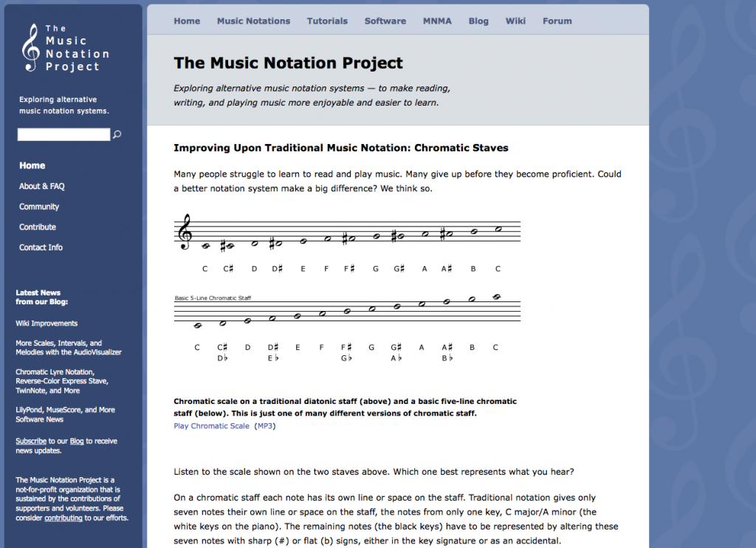The height and width of the screenshot is (548, 756).
Task: Open Contact Info
Action: click(x=41, y=247)
